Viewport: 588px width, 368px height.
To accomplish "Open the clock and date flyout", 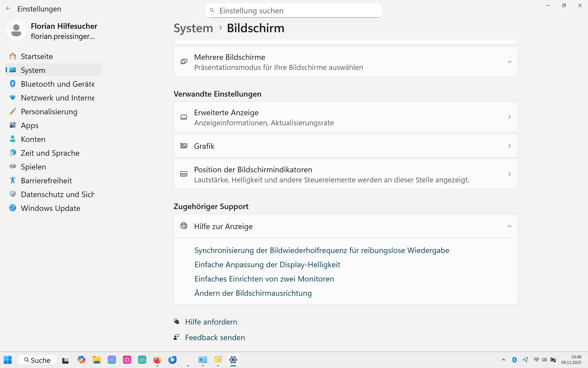I will pos(571,359).
